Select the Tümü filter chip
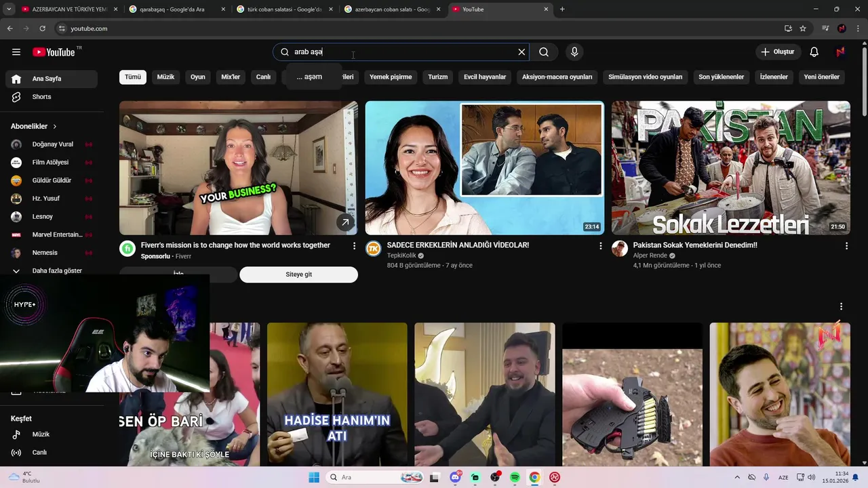Screen dimensions: 868x488 click(133, 77)
